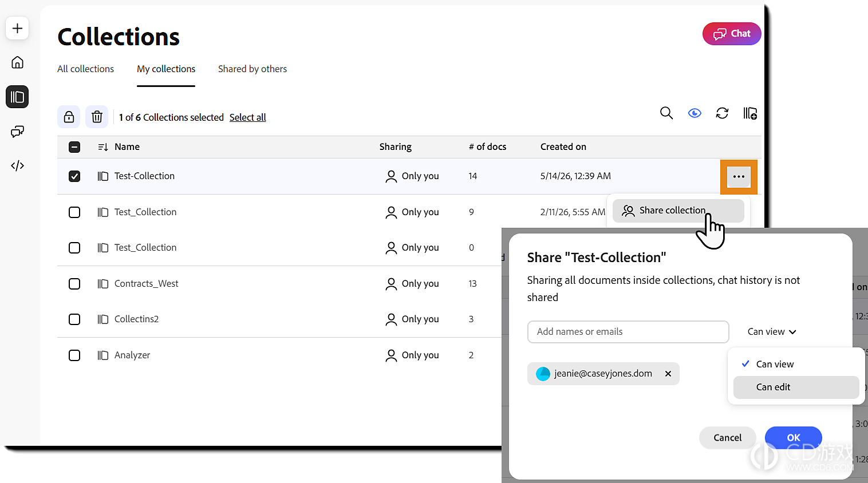Switch to All collections tab

click(x=85, y=69)
